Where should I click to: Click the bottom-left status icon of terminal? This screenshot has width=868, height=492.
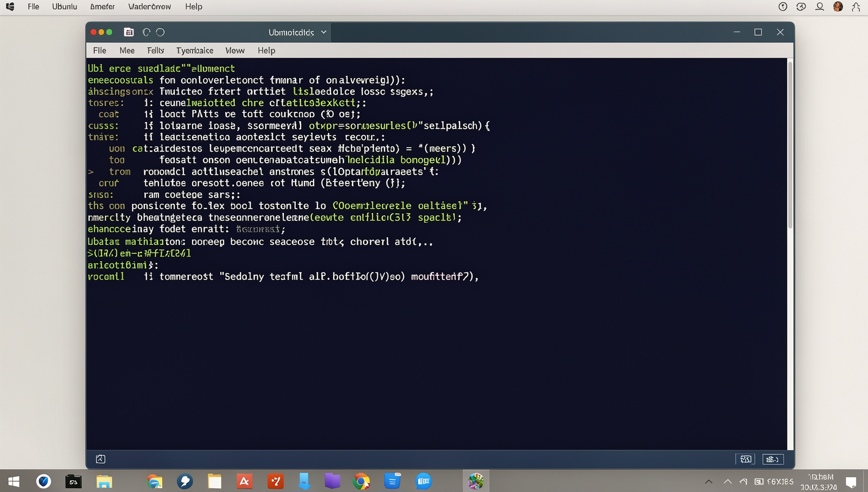[x=100, y=459]
